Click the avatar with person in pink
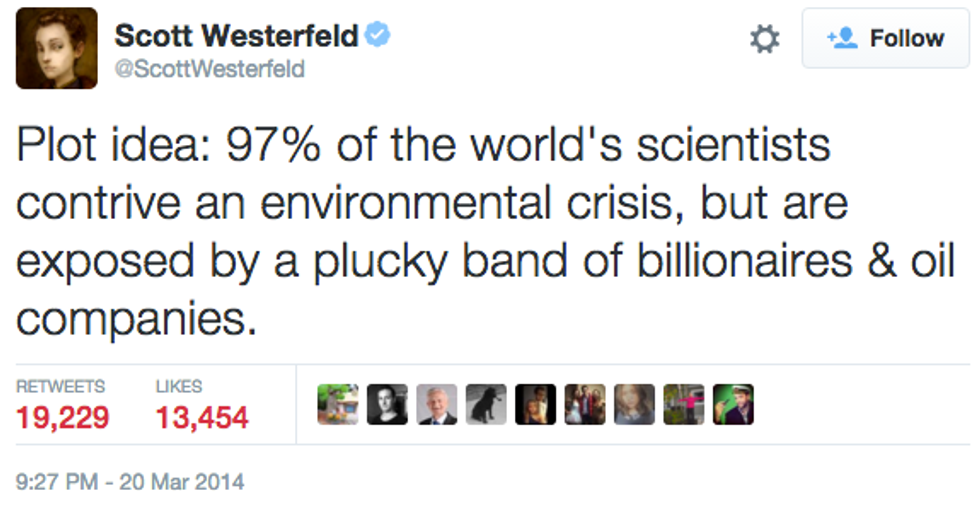 click(684, 405)
